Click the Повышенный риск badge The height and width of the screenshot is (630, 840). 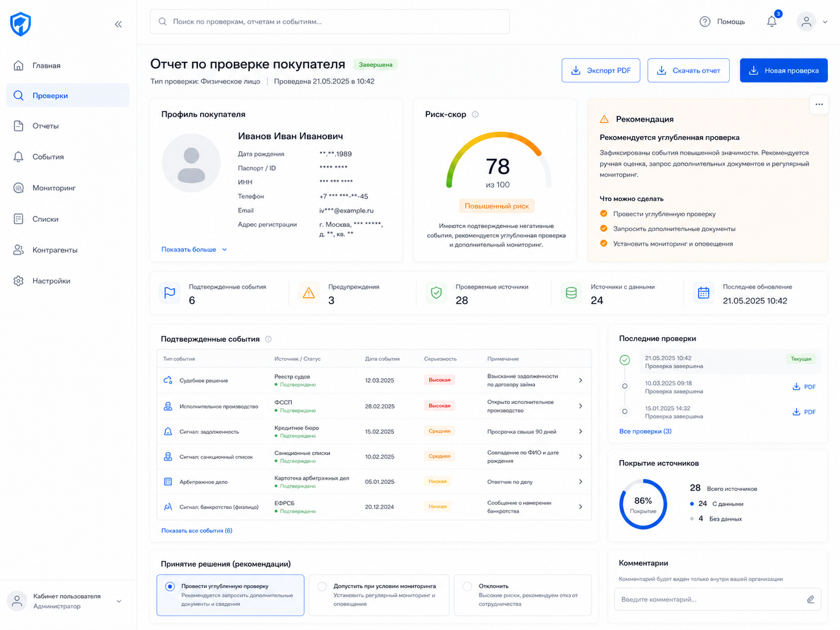tap(497, 206)
